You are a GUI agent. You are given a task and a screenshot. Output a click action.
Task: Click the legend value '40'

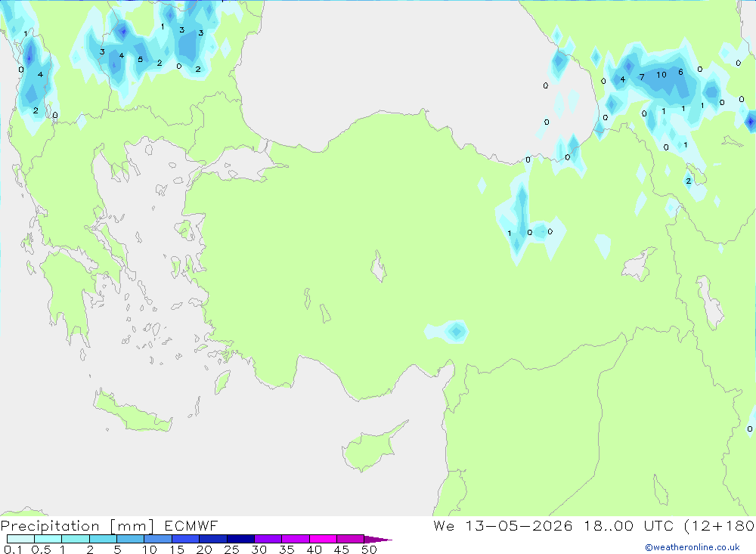[314, 549]
